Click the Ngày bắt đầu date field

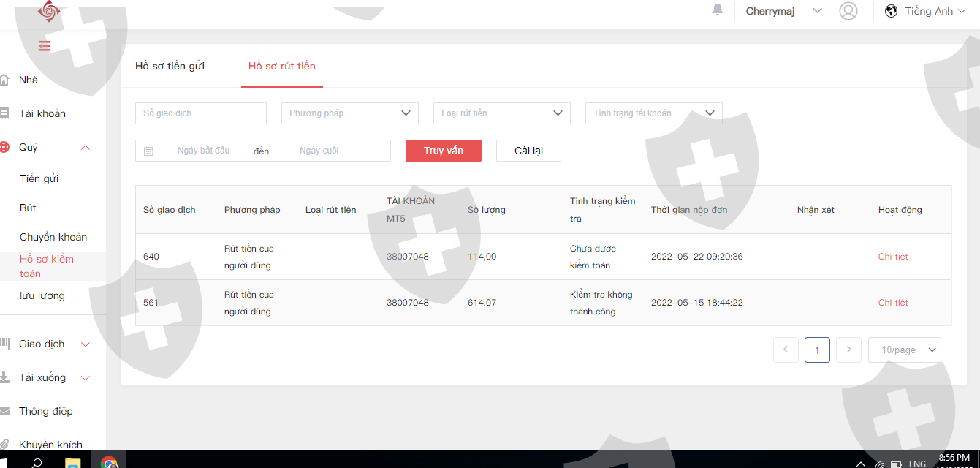tap(203, 151)
